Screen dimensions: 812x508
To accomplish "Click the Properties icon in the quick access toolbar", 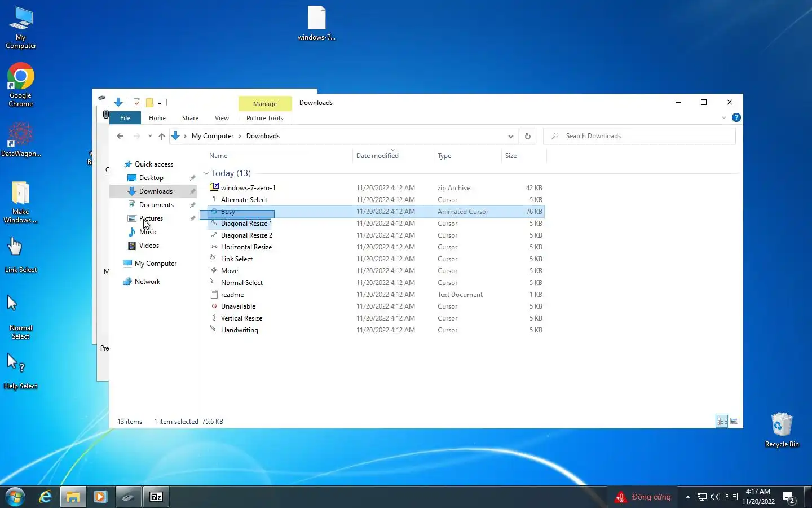I will 137,103.
